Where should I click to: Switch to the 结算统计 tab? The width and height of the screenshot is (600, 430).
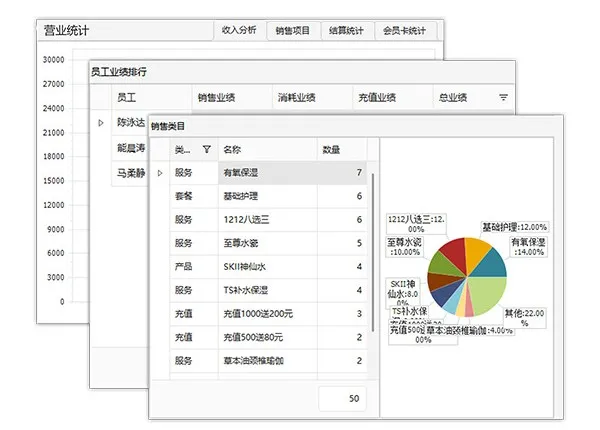click(346, 31)
